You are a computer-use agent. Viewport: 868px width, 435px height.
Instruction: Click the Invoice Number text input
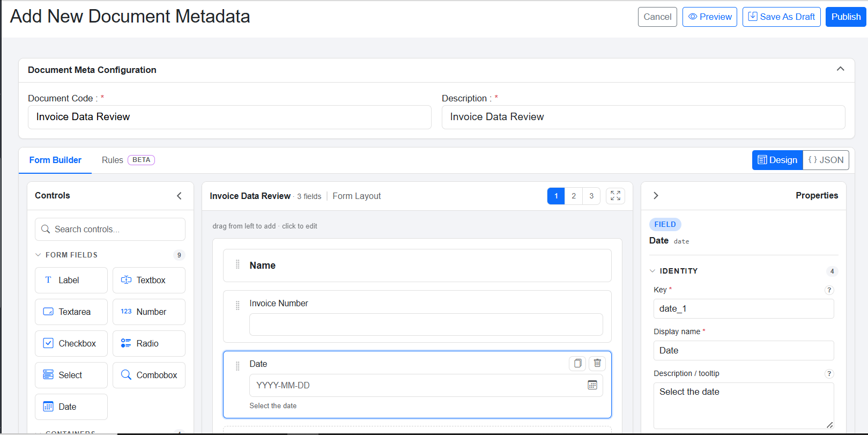tap(426, 325)
